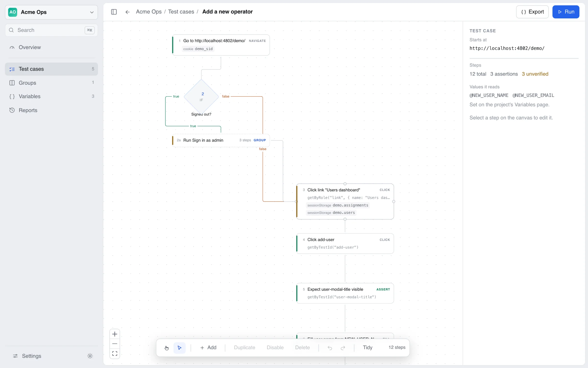Open the Test cases section
This screenshot has width=588, height=368.
51,69
